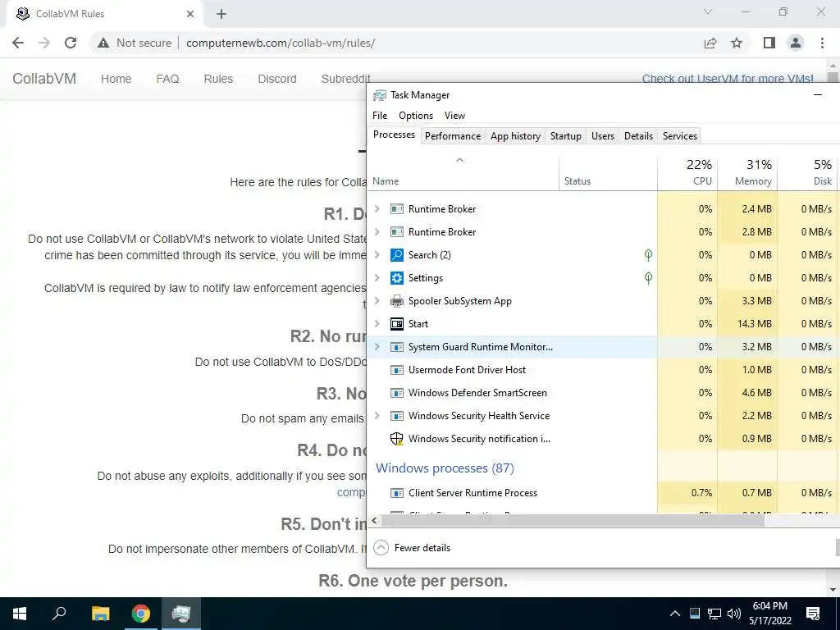Viewport: 840px width, 630px height.
Task: Click the Chrome back arrow
Action: click(x=18, y=43)
